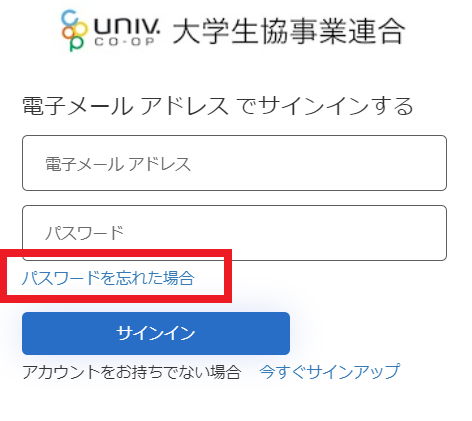Click the 電子メール アドレス でサインインする heading
The width and height of the screenshot is (472, 421).
pos(218,106)
